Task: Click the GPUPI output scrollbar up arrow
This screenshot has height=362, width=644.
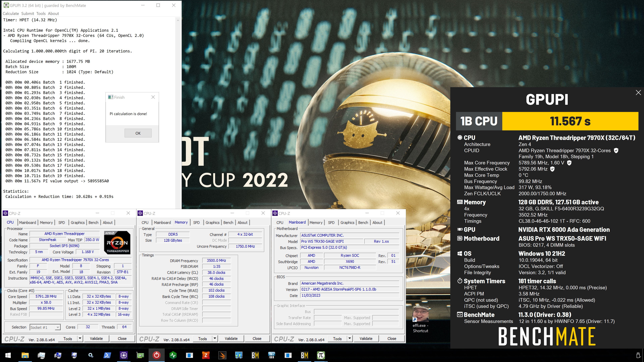Action: pyautogui.click(x=178, y=20)
